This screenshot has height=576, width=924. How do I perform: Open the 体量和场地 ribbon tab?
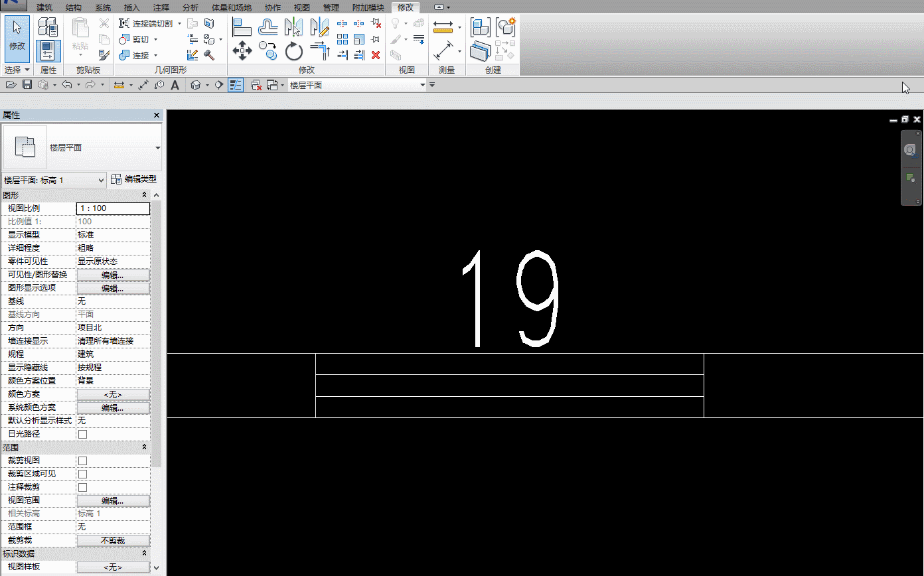point(232,7)
